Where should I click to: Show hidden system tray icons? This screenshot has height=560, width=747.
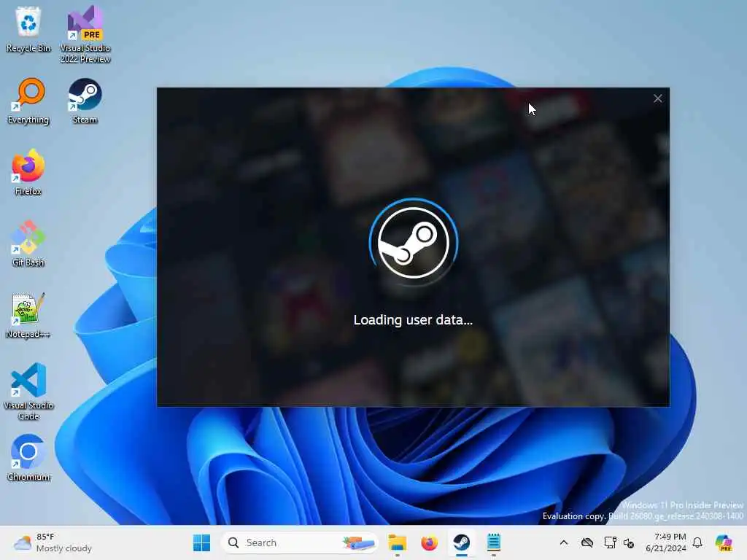(564, 542)
